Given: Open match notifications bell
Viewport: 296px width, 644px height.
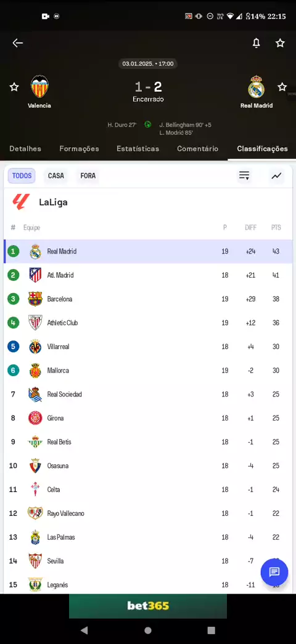Looking at the screenshot, I should pyautogui.click(x=256, y=42).
